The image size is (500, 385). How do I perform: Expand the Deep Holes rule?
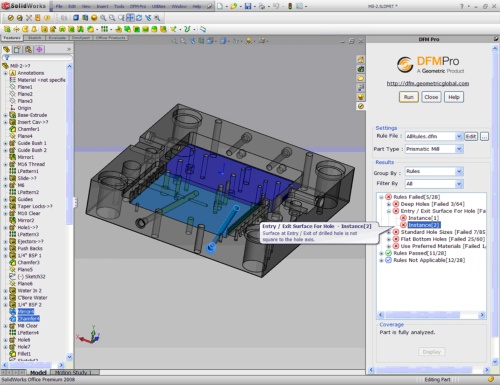pyautogui.click(x=388, y=204)
